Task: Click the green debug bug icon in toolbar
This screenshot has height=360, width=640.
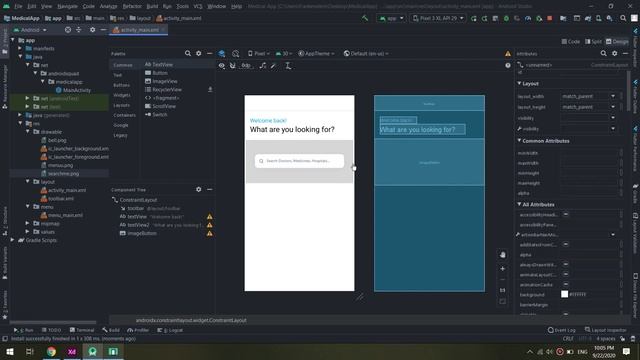Action: click(506, 18)
